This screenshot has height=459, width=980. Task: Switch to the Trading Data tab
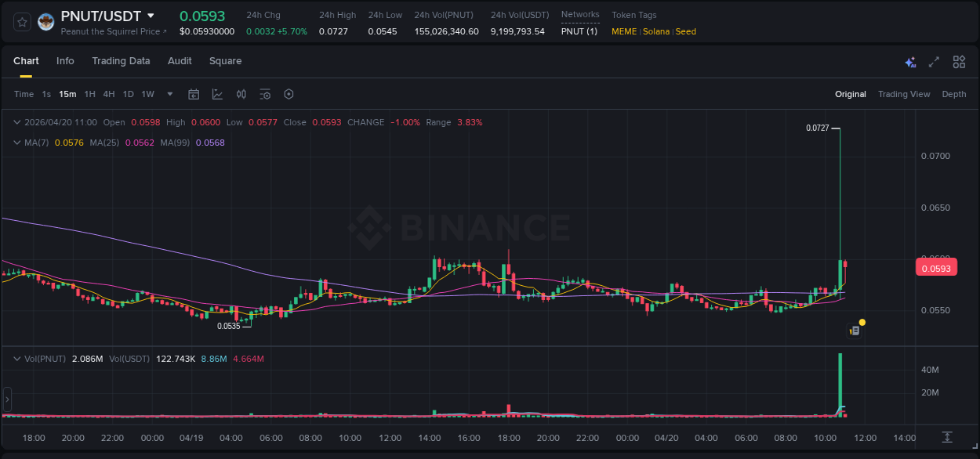pos(121,60)
